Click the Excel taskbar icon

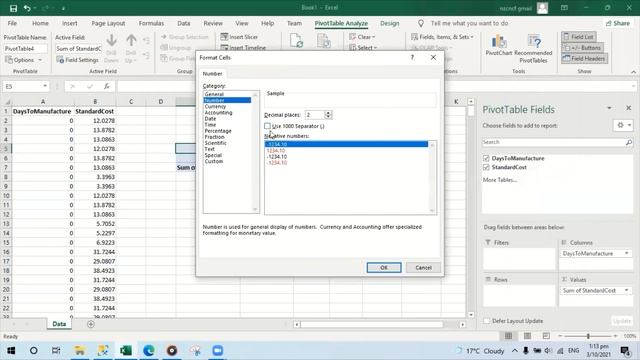(x=126, y=351)
